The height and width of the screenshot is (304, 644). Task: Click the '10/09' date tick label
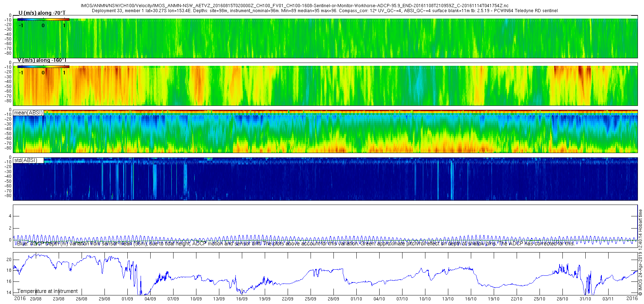[x=196, y=299]
